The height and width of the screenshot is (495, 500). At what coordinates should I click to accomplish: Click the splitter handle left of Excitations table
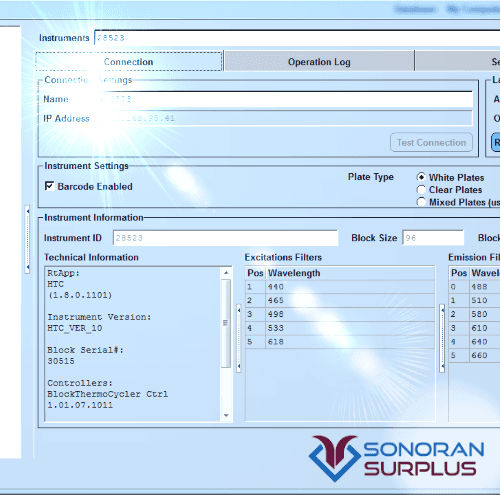[239, 339]
